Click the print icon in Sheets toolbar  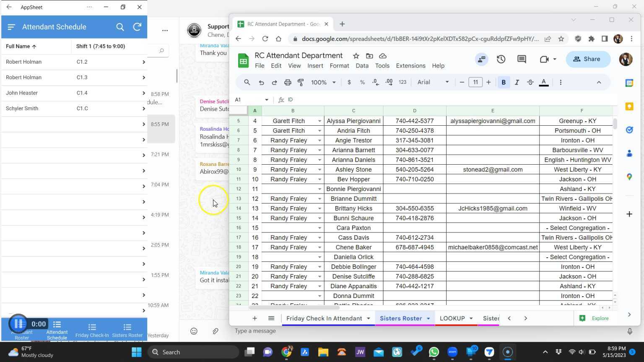[x=288, y=82]
